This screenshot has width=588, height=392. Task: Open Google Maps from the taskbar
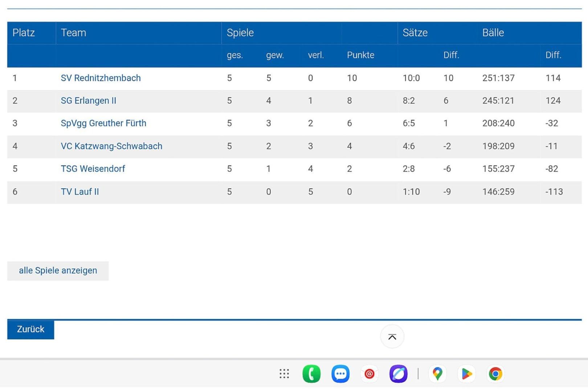(x=437, y=373)
